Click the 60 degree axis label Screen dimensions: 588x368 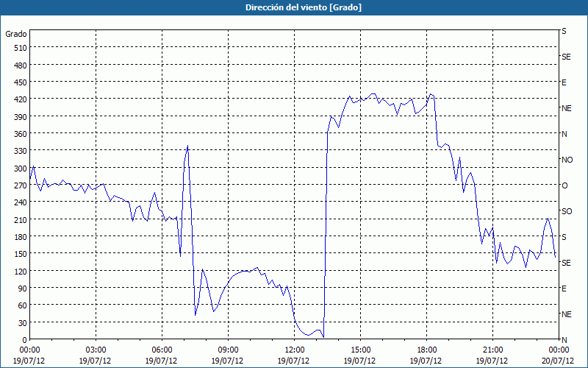tap(23, 305)
